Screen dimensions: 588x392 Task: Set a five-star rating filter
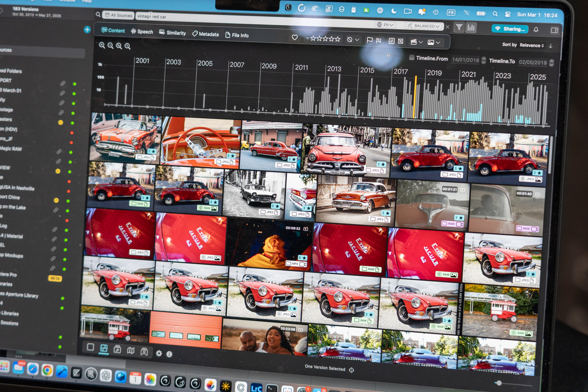(x=338, y=39)
